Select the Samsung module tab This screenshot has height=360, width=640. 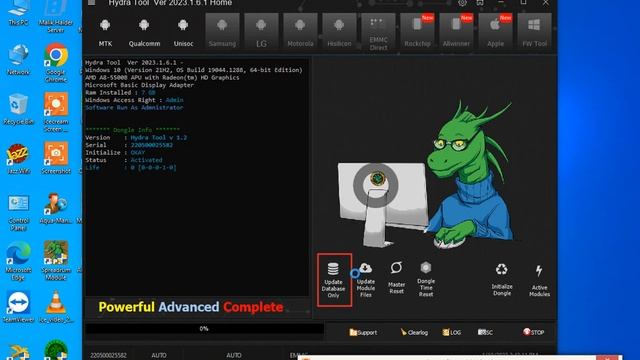point(222,32)
